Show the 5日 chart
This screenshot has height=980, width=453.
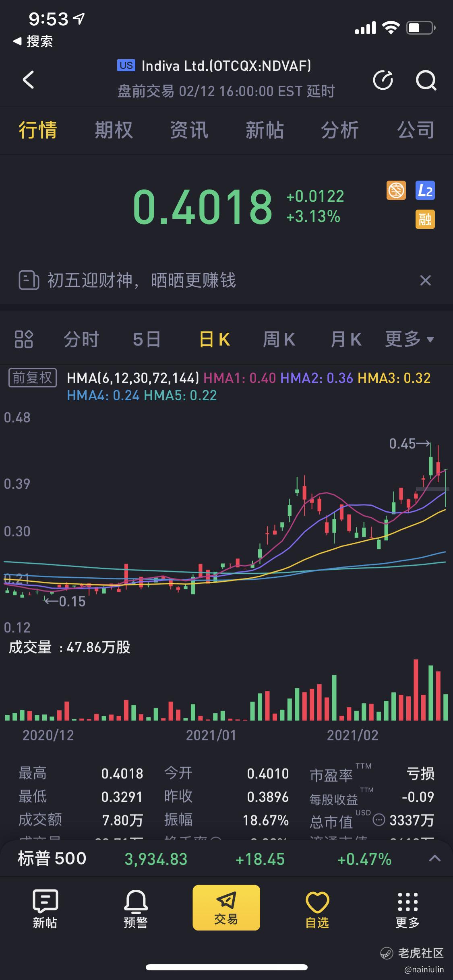pyautogui.click(x=147, y=339)
